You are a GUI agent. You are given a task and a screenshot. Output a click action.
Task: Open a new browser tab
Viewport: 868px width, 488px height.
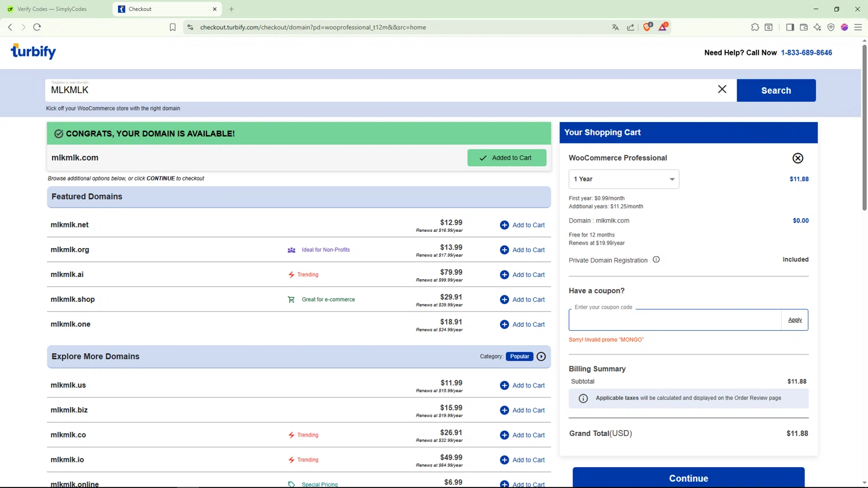(x=231, y=9)
